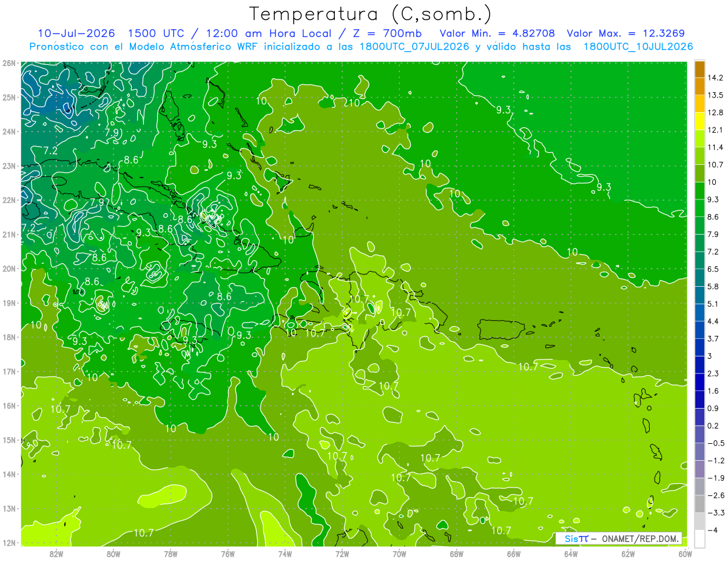728x562 pixels.
Task: Click the 12.1 value on the color scale
Action: (x=715, y=130)
